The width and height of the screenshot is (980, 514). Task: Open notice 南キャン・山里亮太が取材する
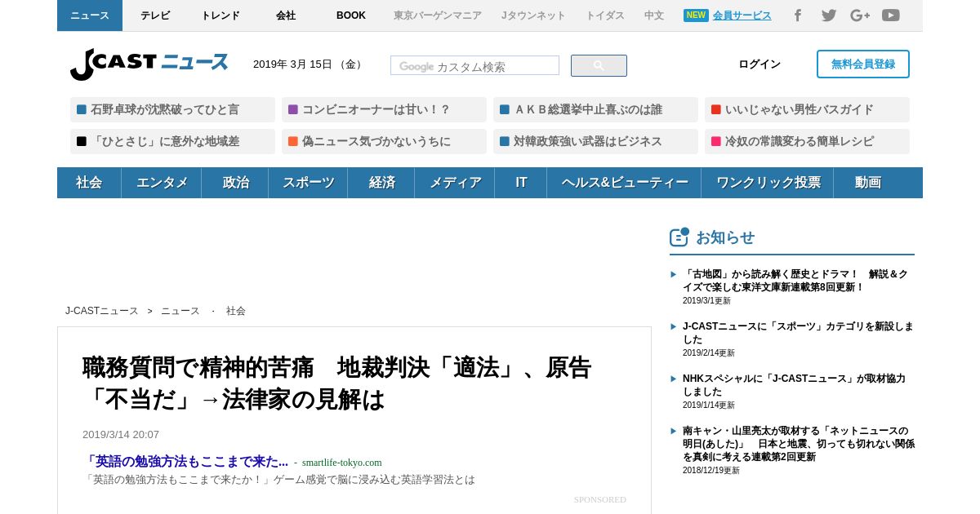pos(799,444)
